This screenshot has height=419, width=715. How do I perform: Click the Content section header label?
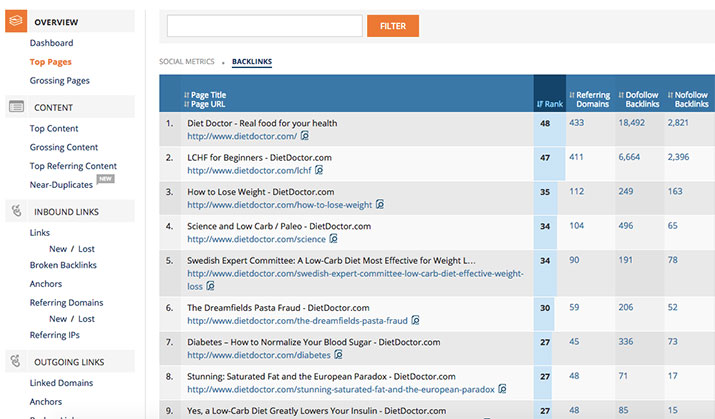point(53,108)
